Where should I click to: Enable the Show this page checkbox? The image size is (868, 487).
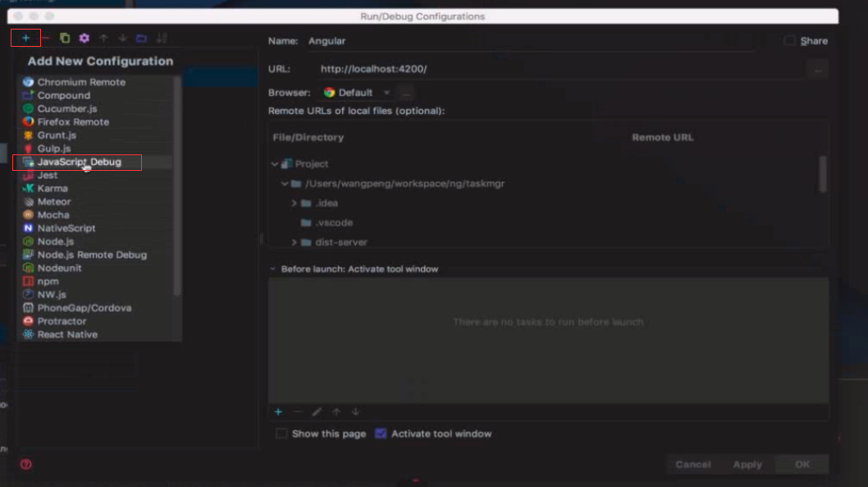click(x=281, y=434)
